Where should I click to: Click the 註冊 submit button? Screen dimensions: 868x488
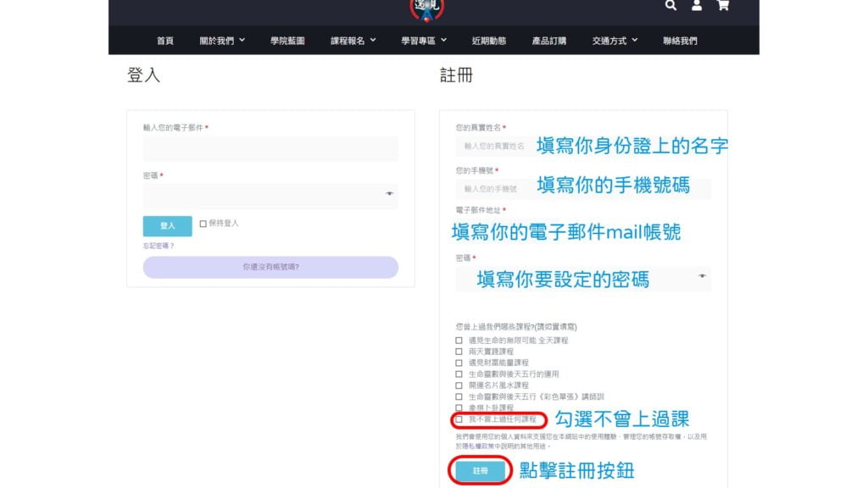coord(480,471)
